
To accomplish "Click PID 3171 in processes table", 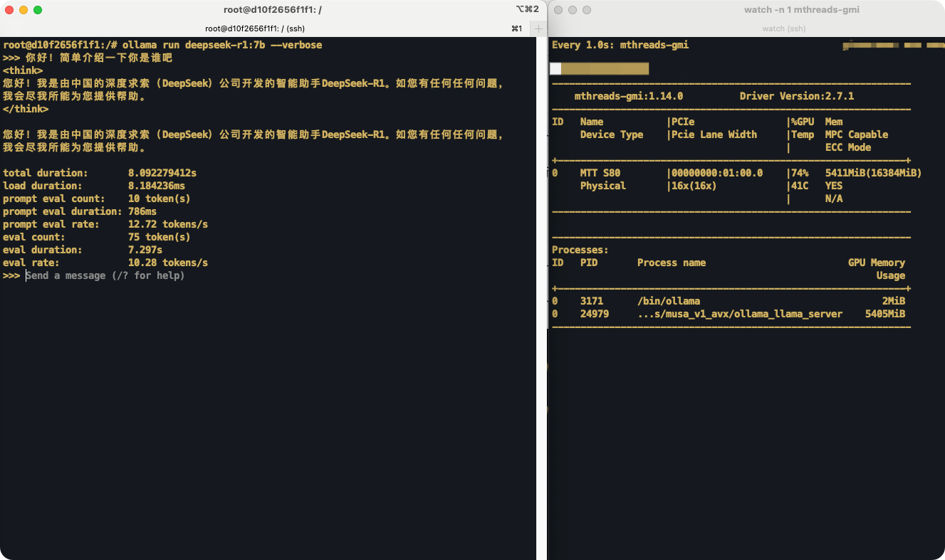I will click(x=592, y=301).
